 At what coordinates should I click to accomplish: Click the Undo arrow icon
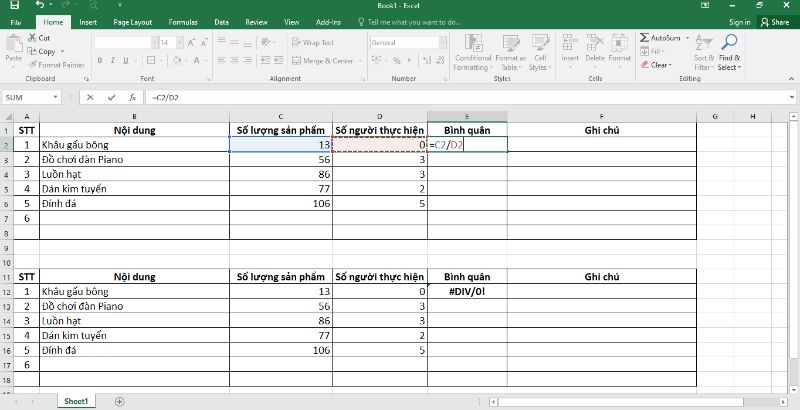click(x=38, y=6)
